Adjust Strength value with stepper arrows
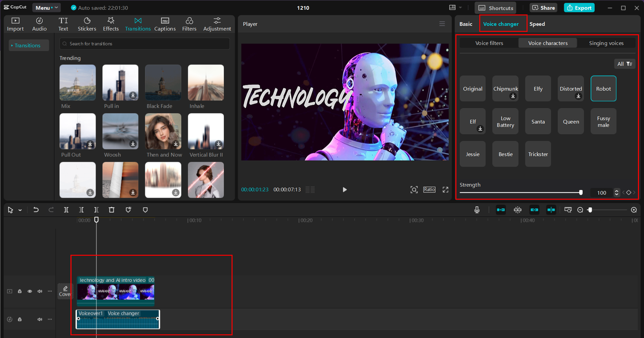 [617, 192]
